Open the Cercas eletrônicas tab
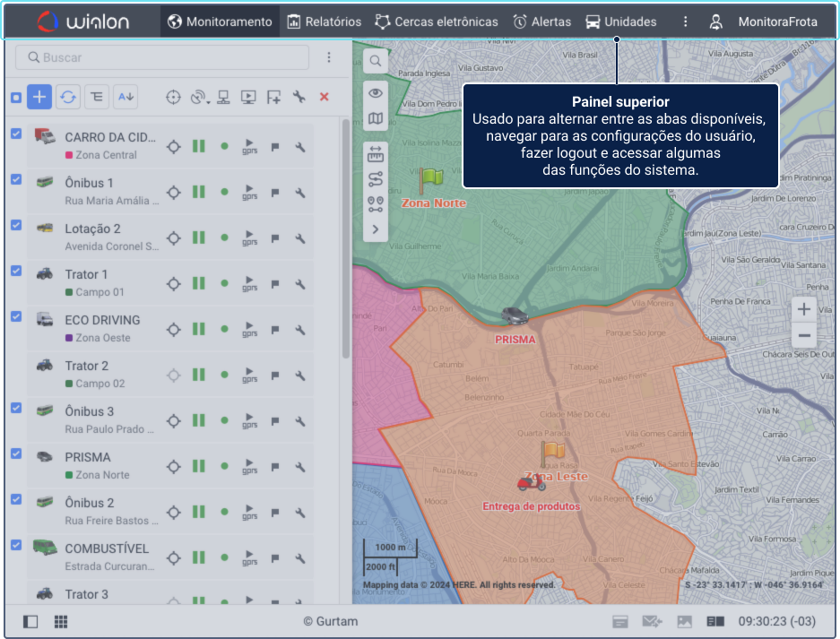The height and width of the screenshot is (639, 840). pos(436,22)
